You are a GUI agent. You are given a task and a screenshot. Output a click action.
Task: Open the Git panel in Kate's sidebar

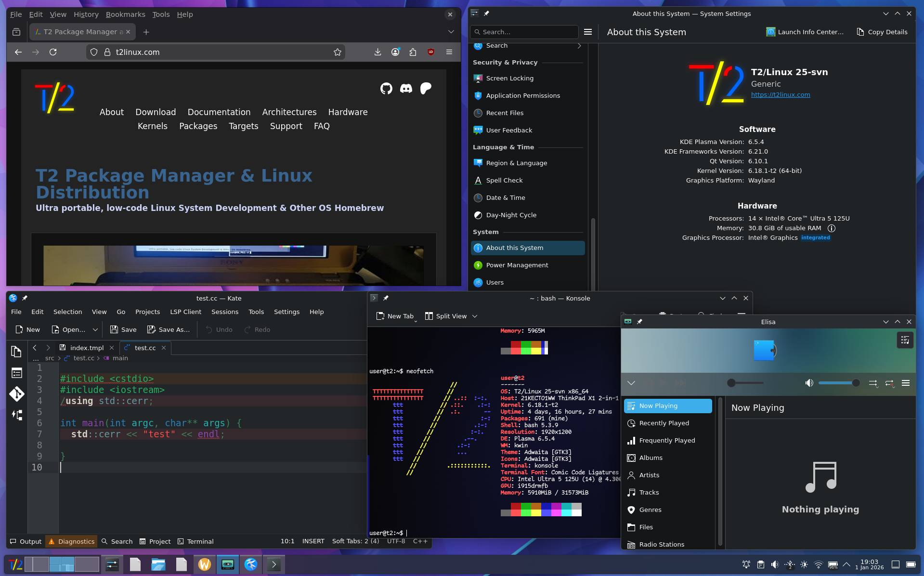click(16, 394)
